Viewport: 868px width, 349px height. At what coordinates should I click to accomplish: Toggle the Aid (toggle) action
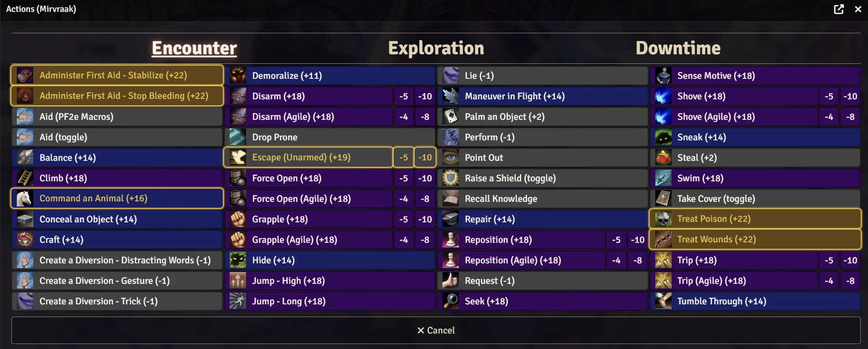[117, 137]
